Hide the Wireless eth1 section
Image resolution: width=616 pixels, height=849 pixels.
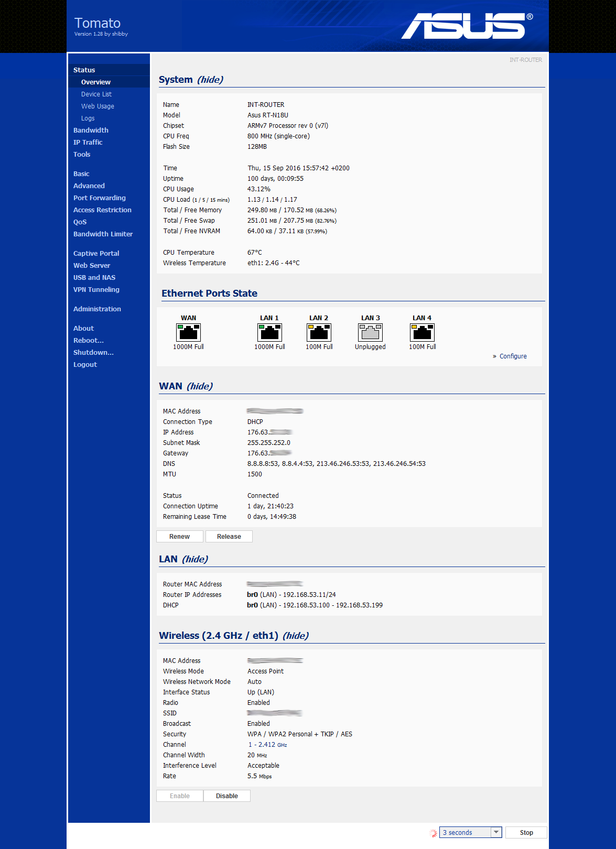coord(296,636)
